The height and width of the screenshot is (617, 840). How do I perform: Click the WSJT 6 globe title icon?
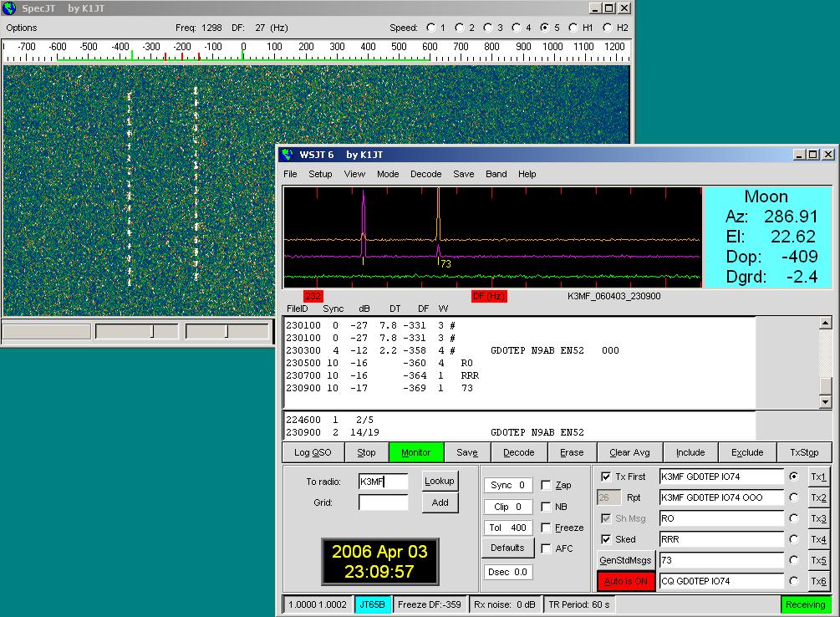point(288,155)
